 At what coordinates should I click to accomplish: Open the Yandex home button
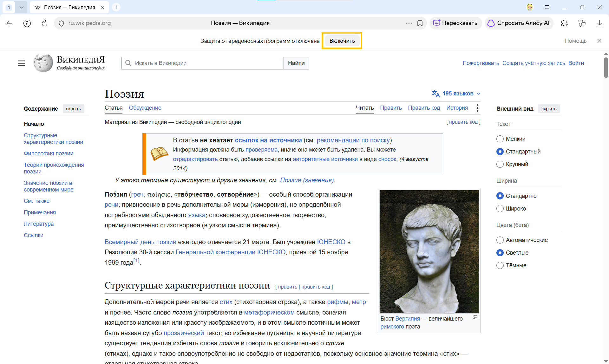click(27, 23)
